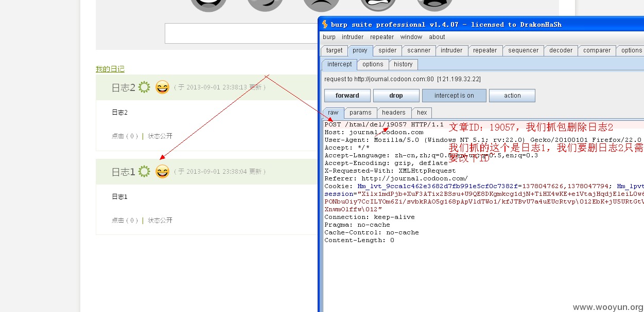
Task: Switch to the decoder tab
Action: [561, 50]
